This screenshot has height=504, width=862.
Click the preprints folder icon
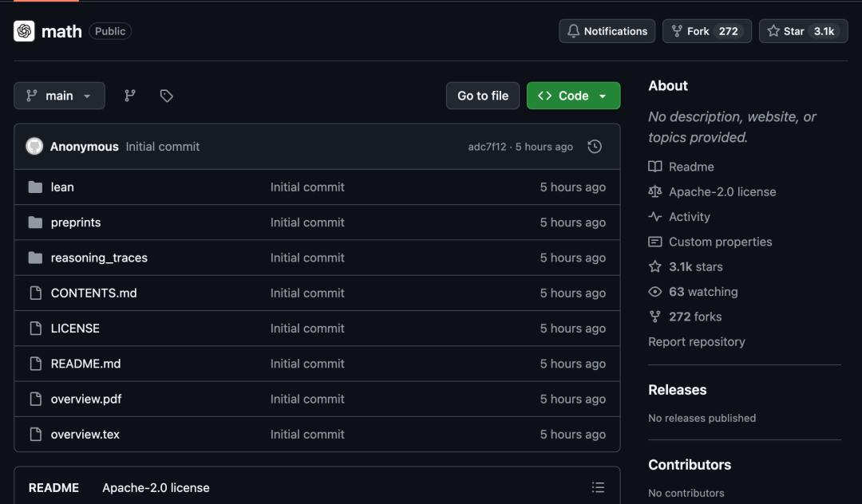coord(35,222)
